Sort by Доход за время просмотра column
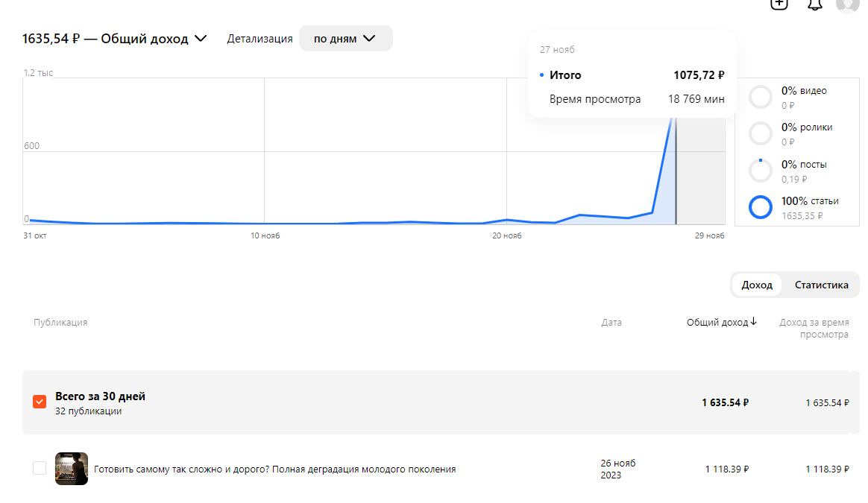 pos(814,329)
